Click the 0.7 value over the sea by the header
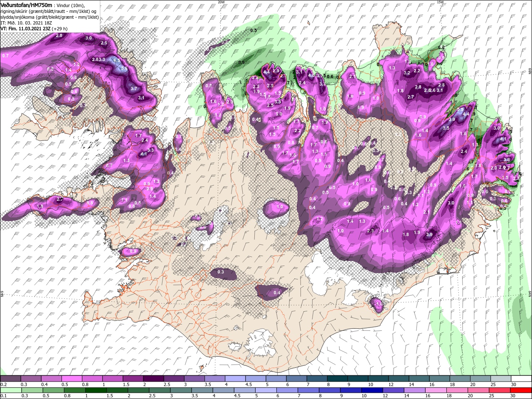The height and width of the screenshot is (399, 532). coord(5,55)
